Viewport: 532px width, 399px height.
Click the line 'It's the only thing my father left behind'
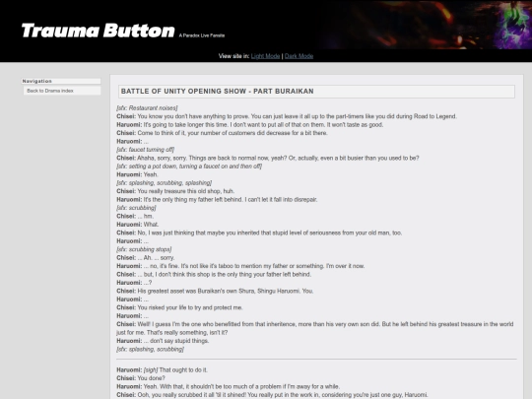[217, 199]
